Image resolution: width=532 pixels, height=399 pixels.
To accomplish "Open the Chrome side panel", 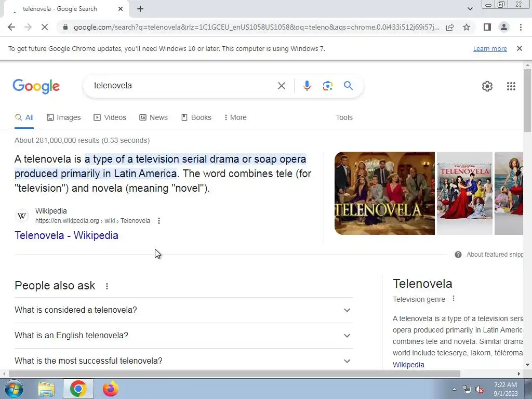I will click(x=487, y=27).
